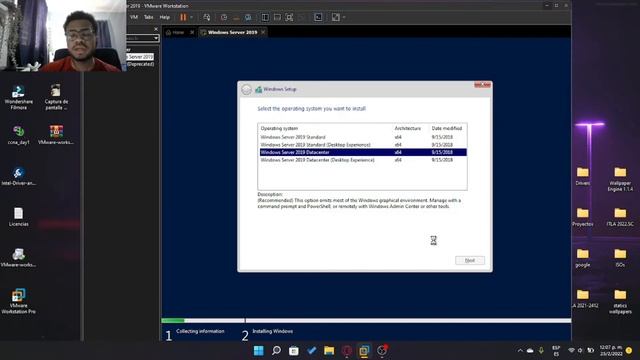Open the statics wallpapers folder
Viewport: 640px width, 360px height.
click(620, 302)
